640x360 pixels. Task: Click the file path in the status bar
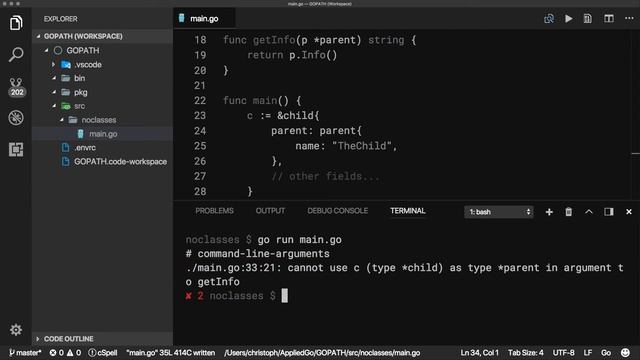(x=322, y=353)
